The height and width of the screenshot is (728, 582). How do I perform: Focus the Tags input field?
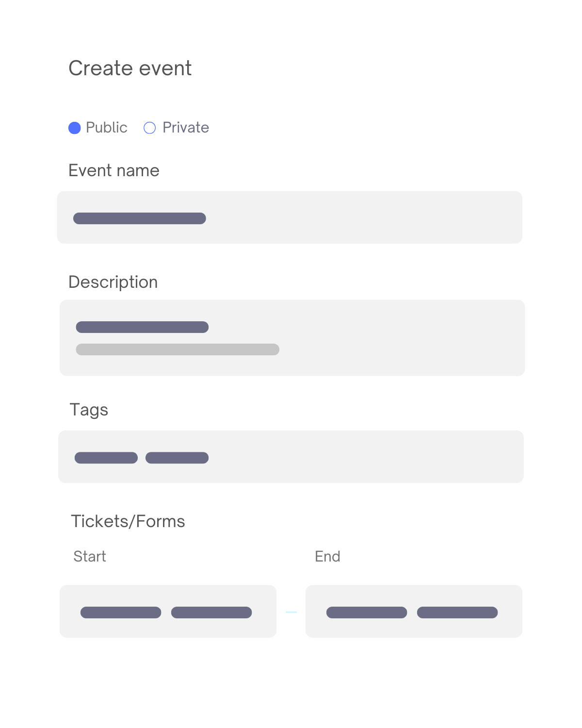[291, 457]
